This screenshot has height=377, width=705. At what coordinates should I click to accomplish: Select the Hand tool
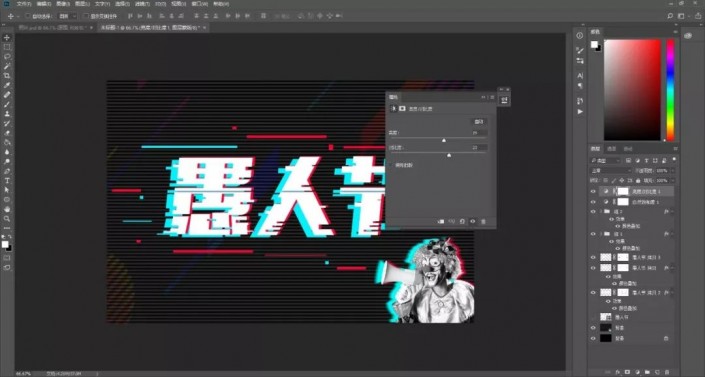(7, 209)
